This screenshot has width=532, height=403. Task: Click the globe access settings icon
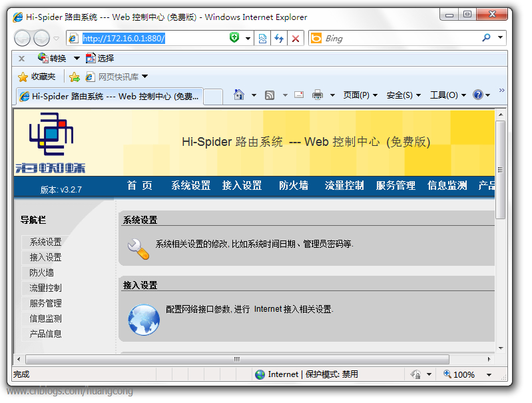144,320
